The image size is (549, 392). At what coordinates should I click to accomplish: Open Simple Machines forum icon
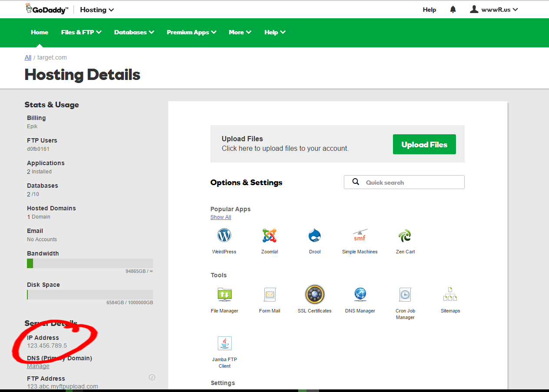click(x=359, y=236)
